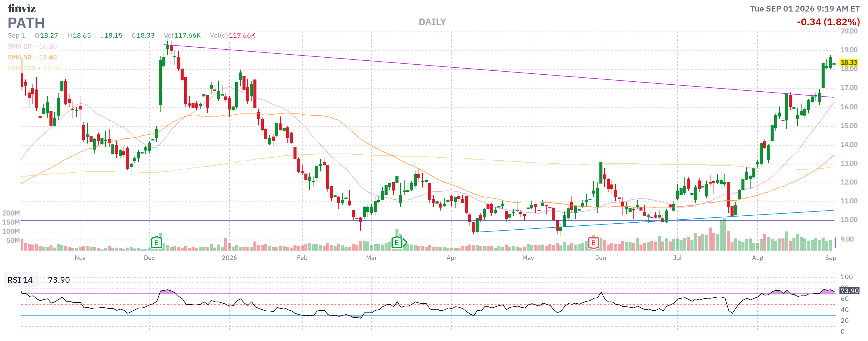The height and width of the screenshot is (341, 868).
Task: Select the RSI 14 indicator label
Action: (20, 280)
